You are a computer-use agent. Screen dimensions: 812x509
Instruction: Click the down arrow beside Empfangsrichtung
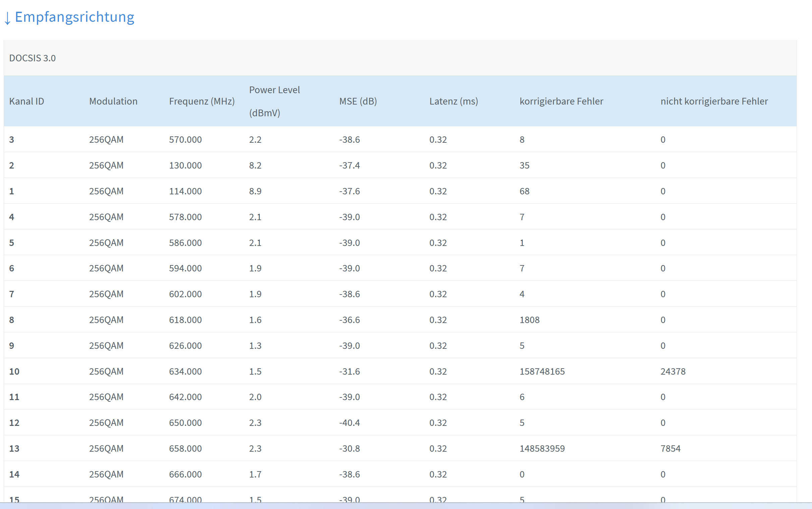coord(7,18)
